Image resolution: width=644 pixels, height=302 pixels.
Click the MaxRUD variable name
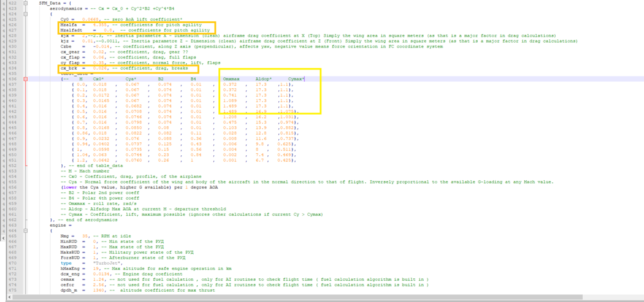click(69, 247)
